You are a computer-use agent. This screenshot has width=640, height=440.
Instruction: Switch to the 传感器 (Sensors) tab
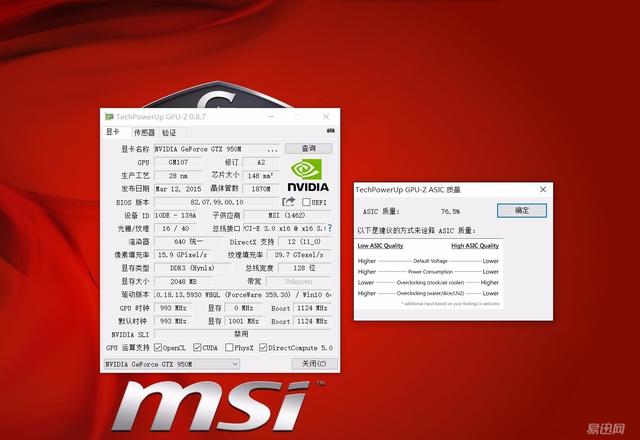(144, 132)
